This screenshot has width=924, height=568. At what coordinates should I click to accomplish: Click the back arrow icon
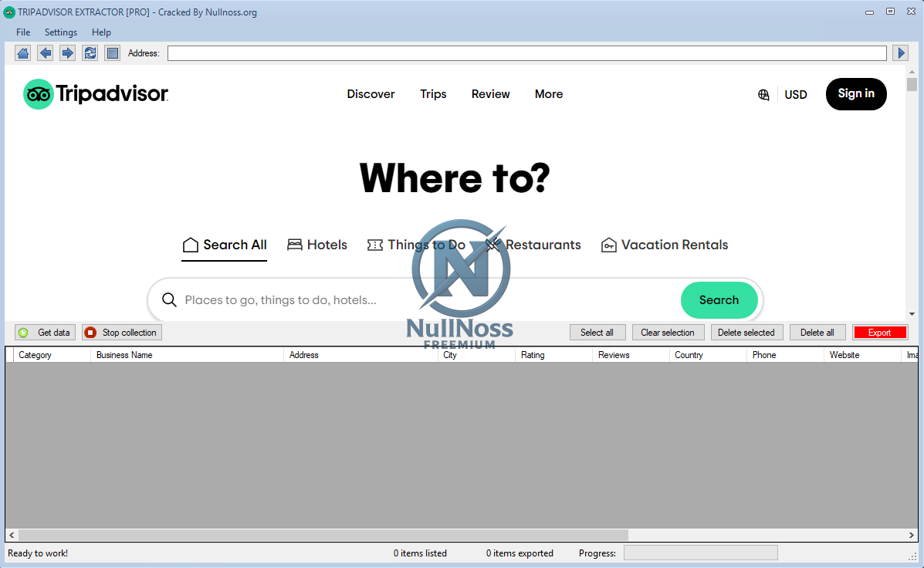45,52
